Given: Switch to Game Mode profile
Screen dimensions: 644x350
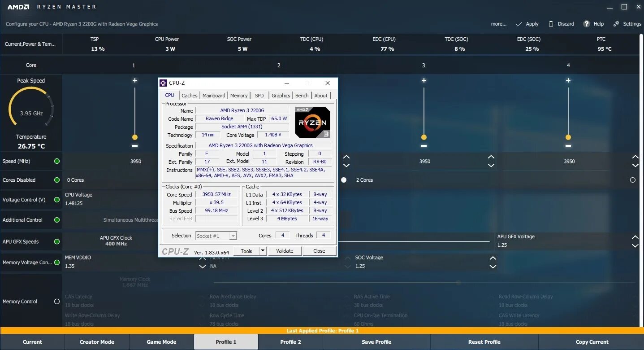Looking at the screenshot, I should (x=161, y=342).
